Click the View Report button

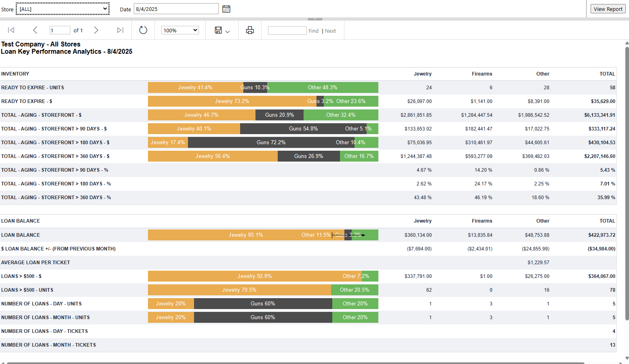608,9
